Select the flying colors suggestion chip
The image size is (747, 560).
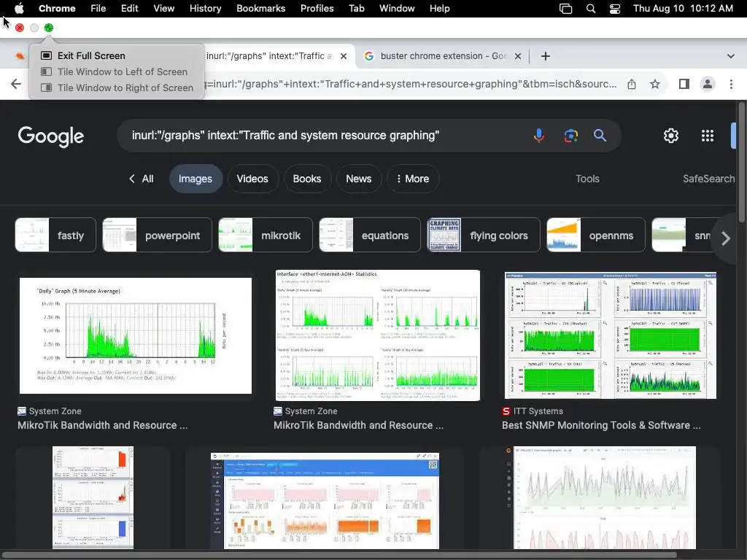coord(484,236)
